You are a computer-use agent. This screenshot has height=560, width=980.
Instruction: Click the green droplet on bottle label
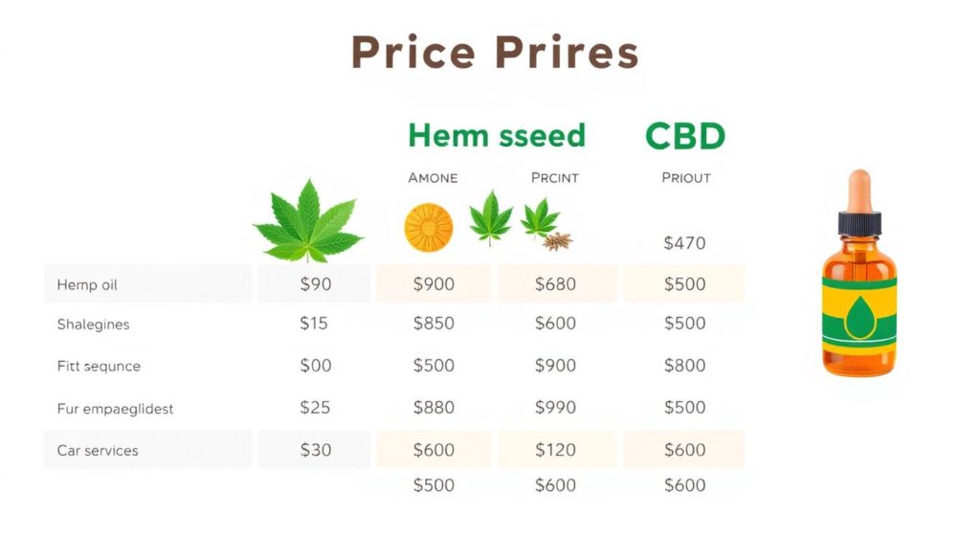pos(860,316)
